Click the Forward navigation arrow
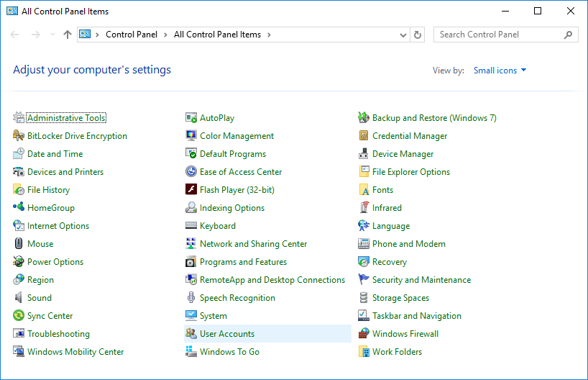This screenshot has height=380, width=588. [36, 35]
